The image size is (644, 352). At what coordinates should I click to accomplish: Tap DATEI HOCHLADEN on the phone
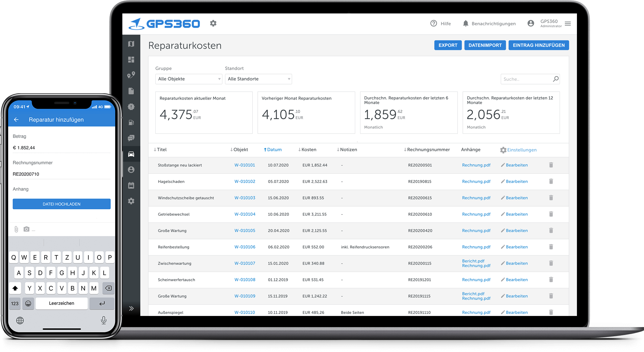pos(61,204)
